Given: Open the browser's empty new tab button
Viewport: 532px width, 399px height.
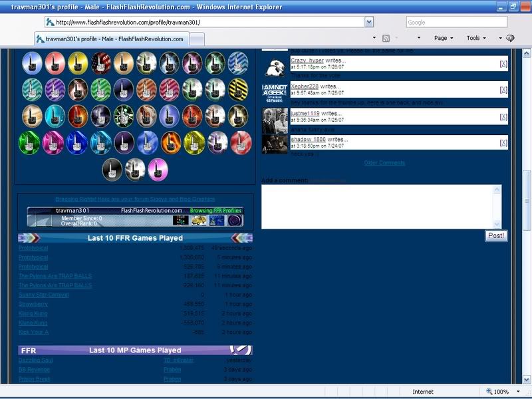Looking at the screenshot, I should (x=198, y=39).
